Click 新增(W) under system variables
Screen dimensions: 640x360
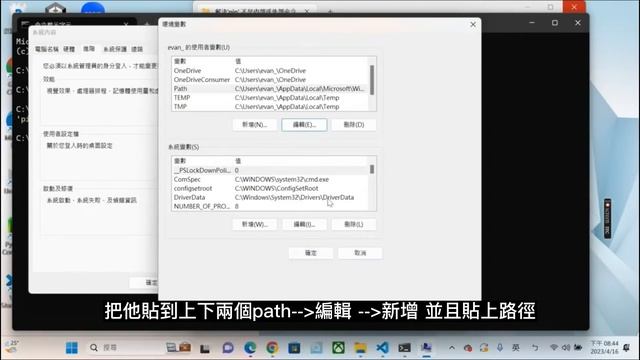[255, 224]
